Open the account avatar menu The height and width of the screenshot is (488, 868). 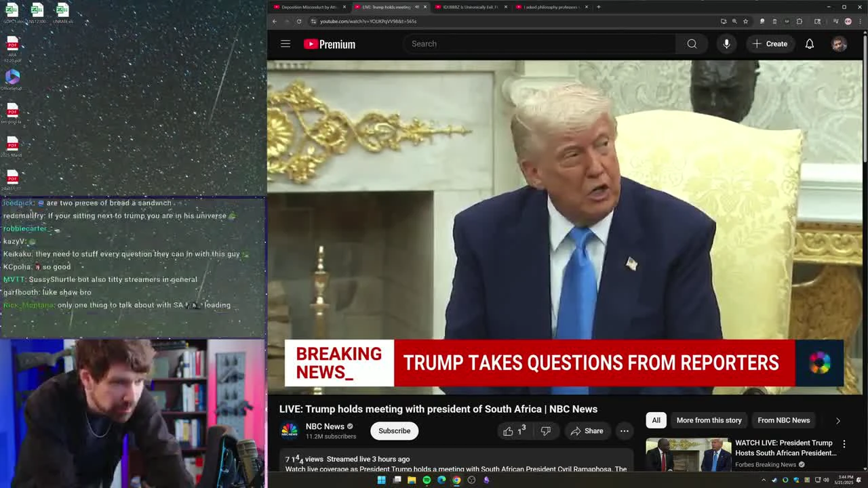pos(840,44)
